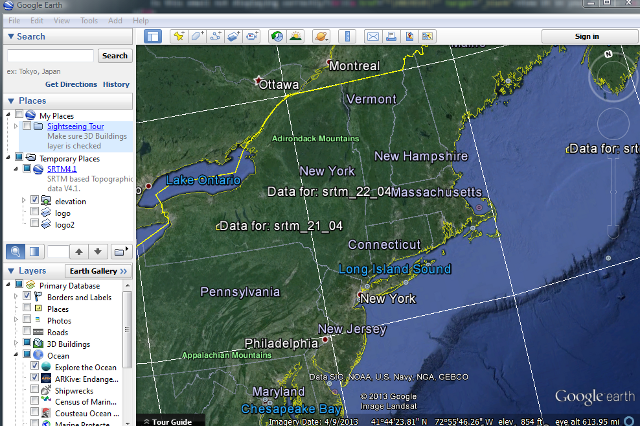Uncheck Borders and Labels layer
Screen dimensions: 640x426
(x=27, y=295)
